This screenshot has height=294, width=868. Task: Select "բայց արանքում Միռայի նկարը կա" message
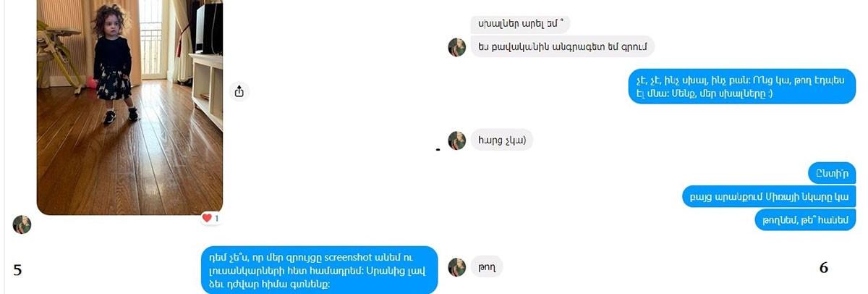(770, 196)
